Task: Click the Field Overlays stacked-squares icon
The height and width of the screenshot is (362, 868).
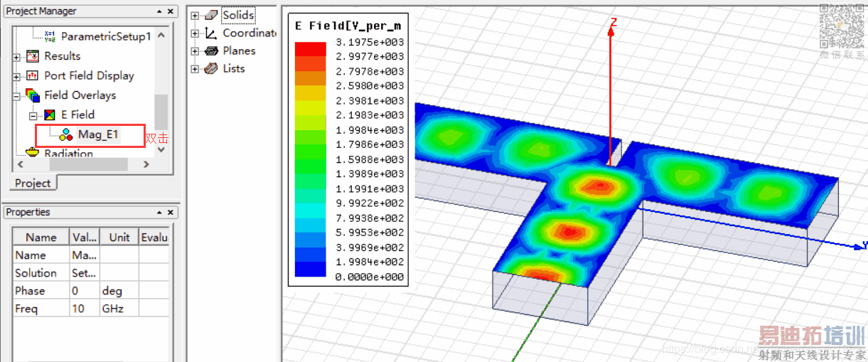Action: pos(33,95)
